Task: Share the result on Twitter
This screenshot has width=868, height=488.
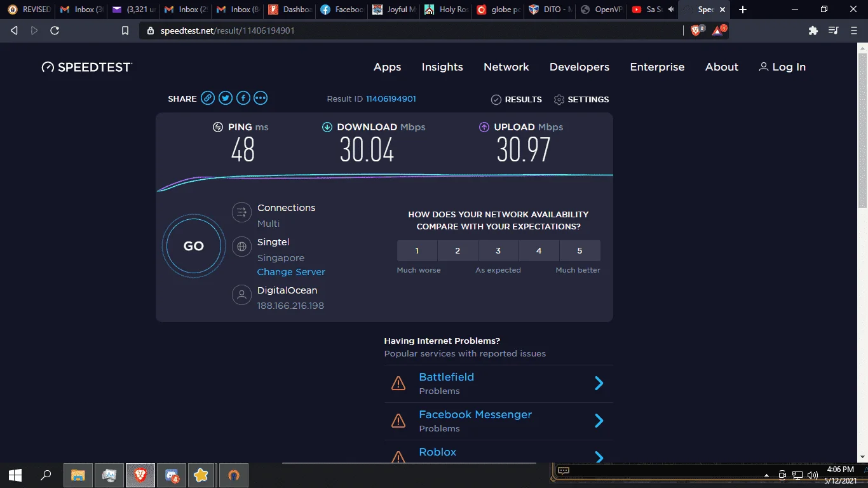Action: click(x=226, y=98)
